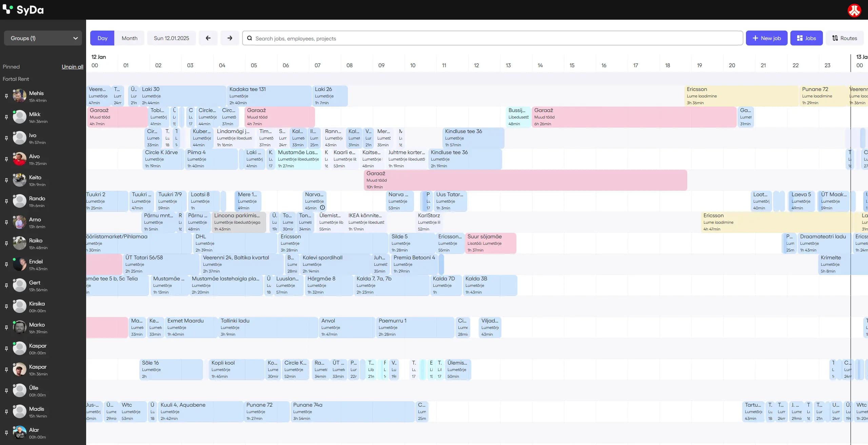Go to next day with right arrow
Image resolution: width=868 pixels, height=445 pixels.
[x=230, y=38]
